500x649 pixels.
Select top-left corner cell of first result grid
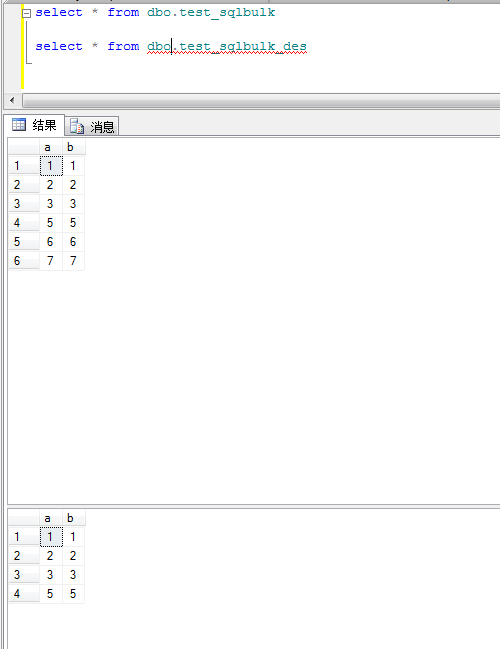[24, 147]
